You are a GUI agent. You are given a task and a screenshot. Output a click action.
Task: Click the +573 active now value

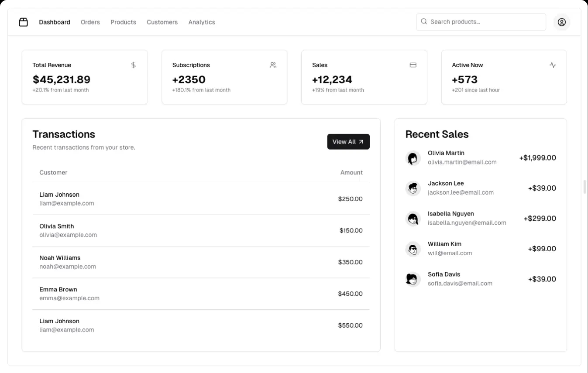pos(465,79)
